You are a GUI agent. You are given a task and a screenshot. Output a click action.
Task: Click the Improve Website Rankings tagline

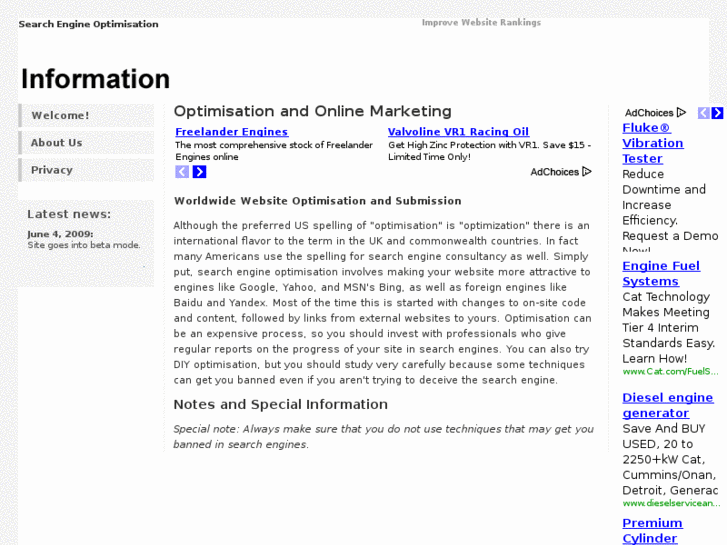coord(481,23)
